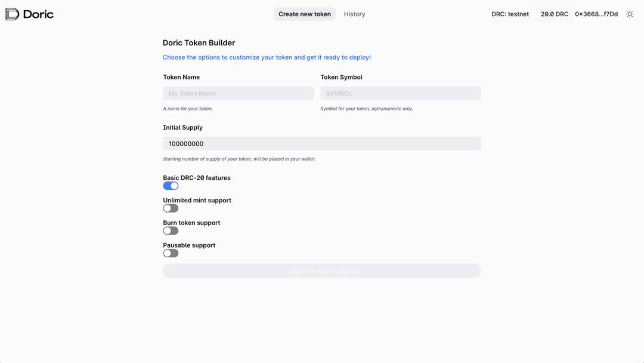
Task: Click the blue customize-your-token subtitle text
Action: (267, 57)
